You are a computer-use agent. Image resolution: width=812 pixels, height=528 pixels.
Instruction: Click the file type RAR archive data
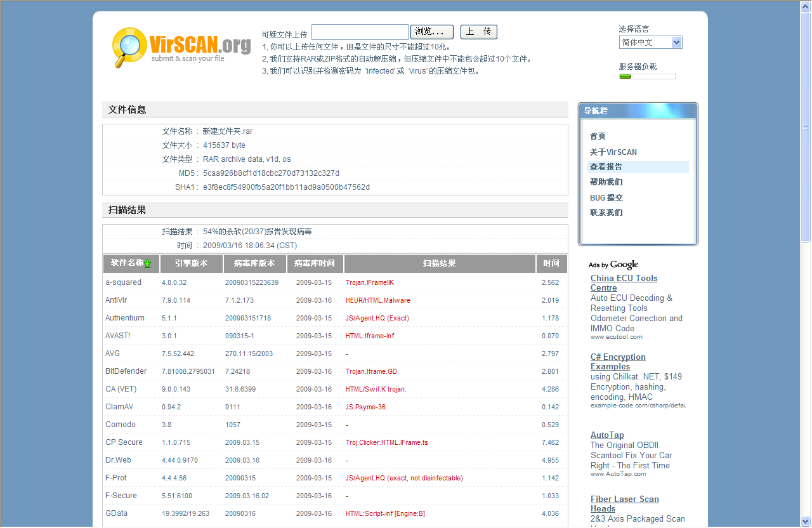pos(247,159)
